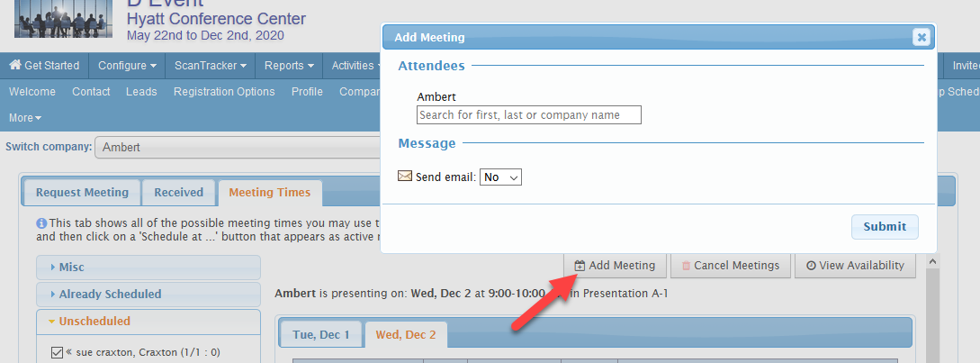Open the Registration Options link
Screen dimensions: 980x363
[224, 92]
